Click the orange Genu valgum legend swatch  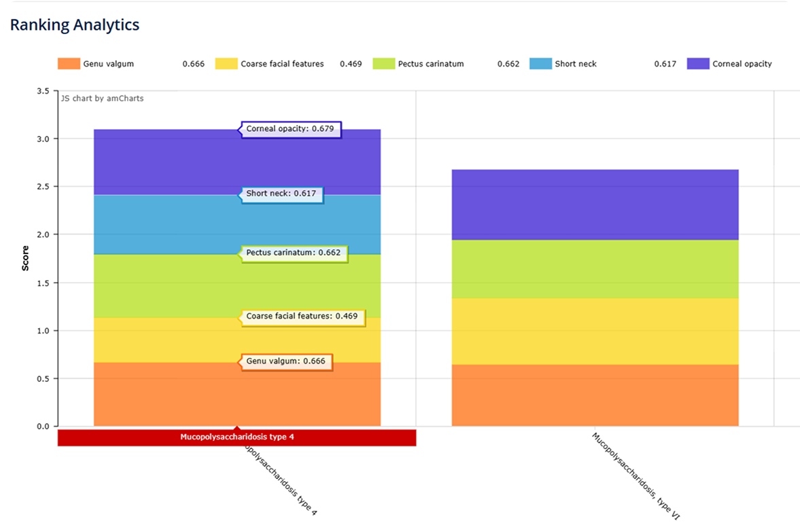(69, 64)
